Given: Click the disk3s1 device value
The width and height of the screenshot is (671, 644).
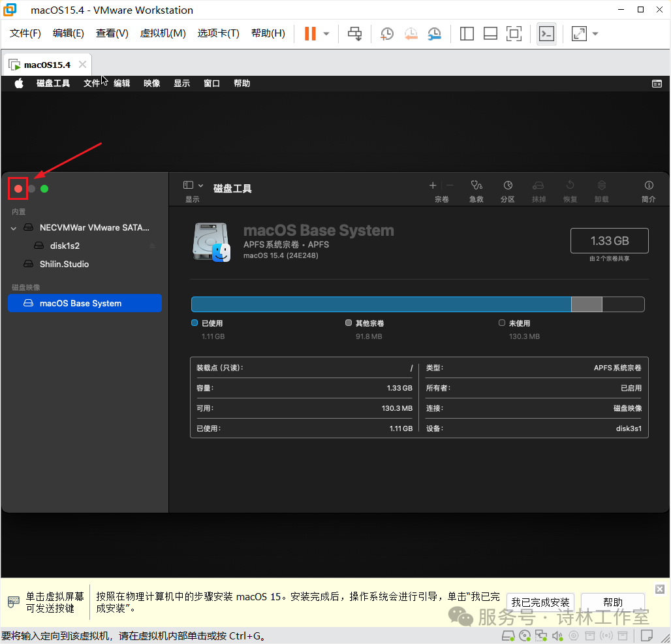Looking at the screenshot, I should coord(629,428).
